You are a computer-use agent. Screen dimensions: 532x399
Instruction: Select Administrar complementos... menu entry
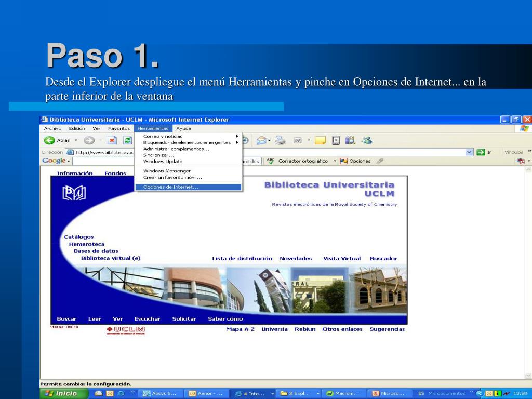pos(188,149)
